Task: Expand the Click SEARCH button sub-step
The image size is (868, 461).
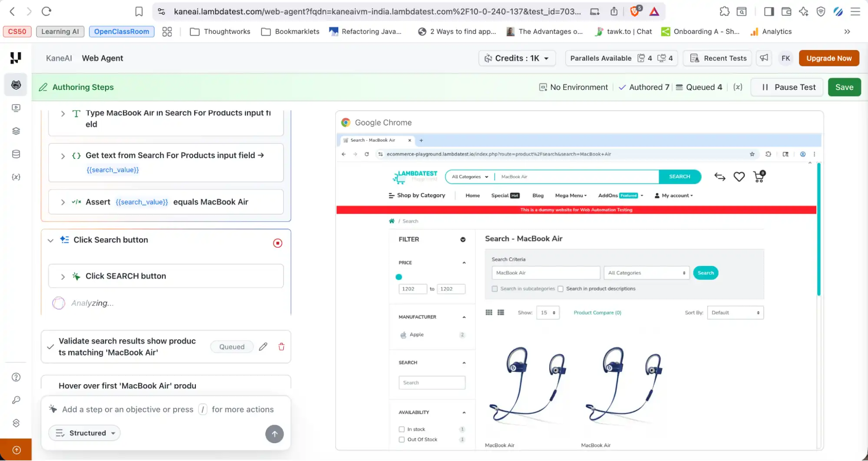Action: pyautogui.click(x=63, y=276)
